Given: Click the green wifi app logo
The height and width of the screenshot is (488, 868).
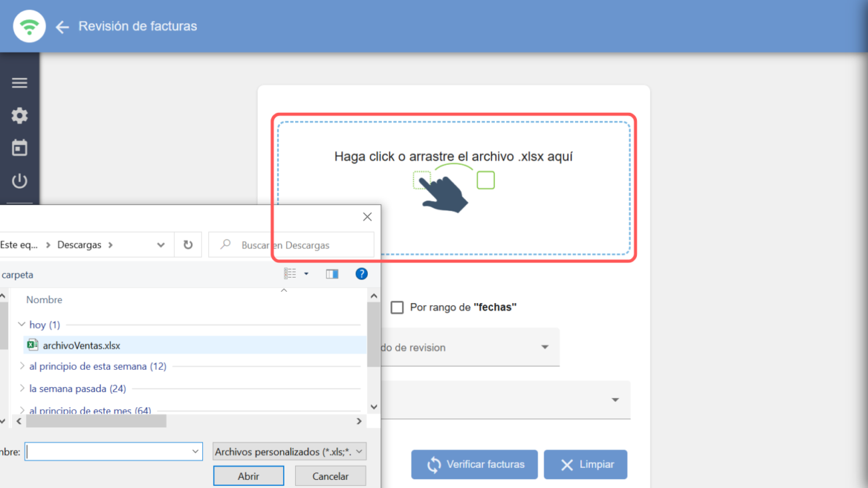Looking at the screenshot, I should click(x=29, y=27).
